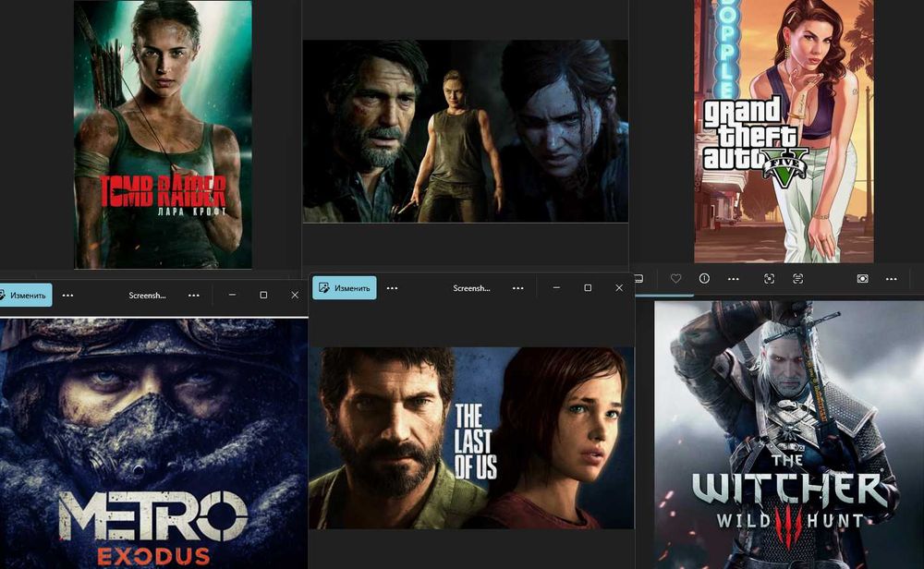
Task: Open more options beside Изменить in Last of Us window
Action: tap(392, 288)
